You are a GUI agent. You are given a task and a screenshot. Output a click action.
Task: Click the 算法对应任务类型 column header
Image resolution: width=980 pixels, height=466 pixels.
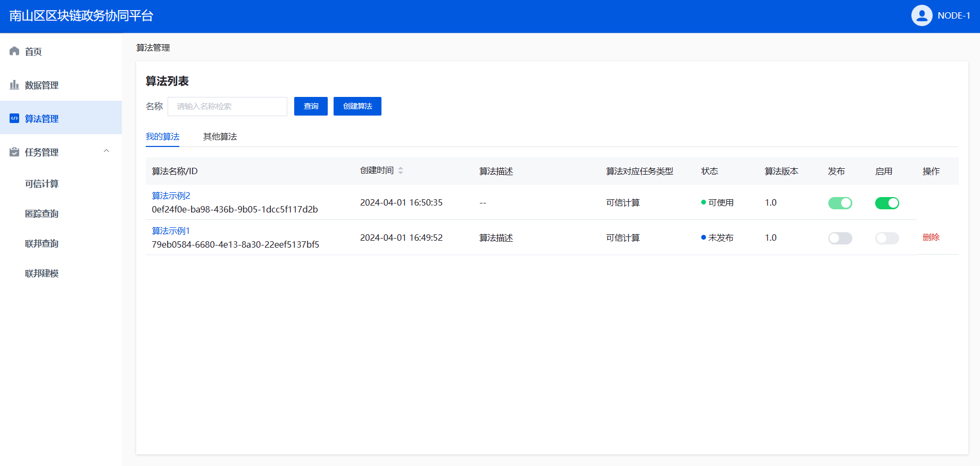(640, 171)
